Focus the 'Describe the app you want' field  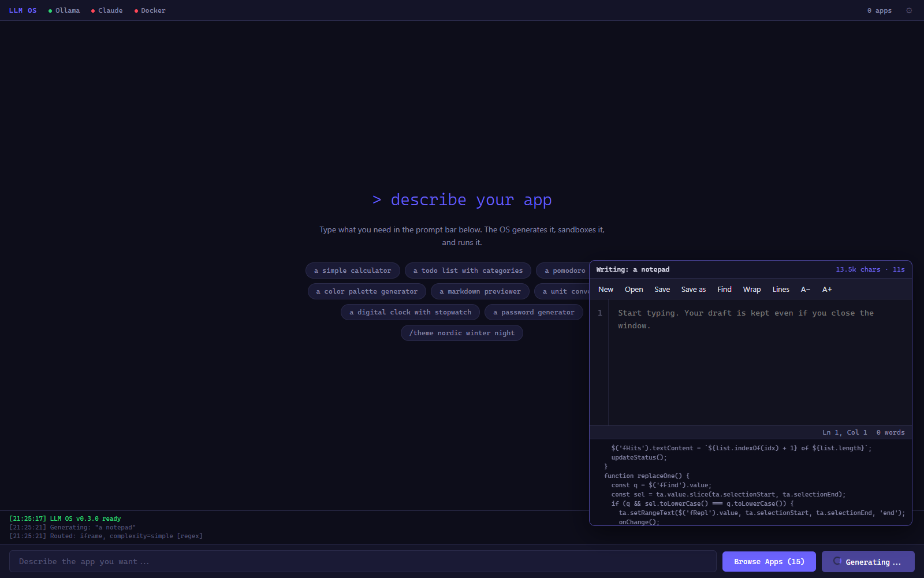tap(363, 561)
